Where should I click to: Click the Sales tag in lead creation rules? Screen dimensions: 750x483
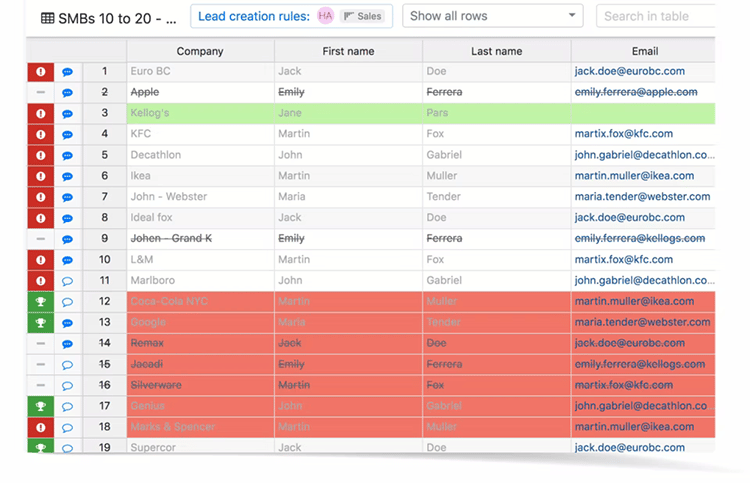tap(362, 16)
